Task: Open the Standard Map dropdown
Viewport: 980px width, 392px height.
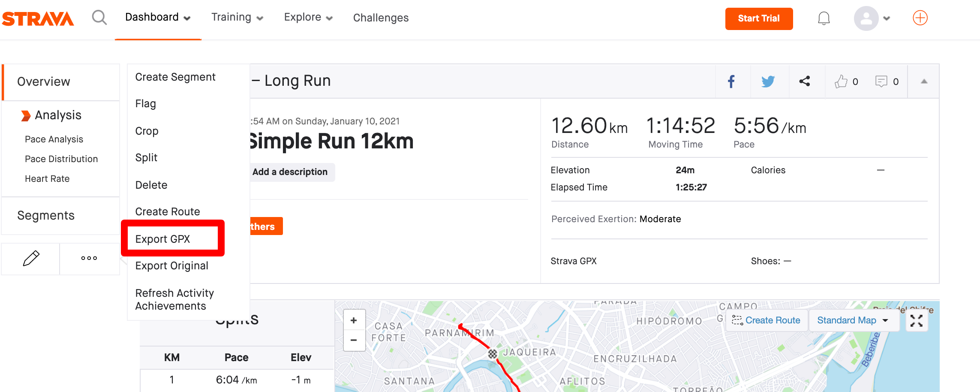Action: 854,320
